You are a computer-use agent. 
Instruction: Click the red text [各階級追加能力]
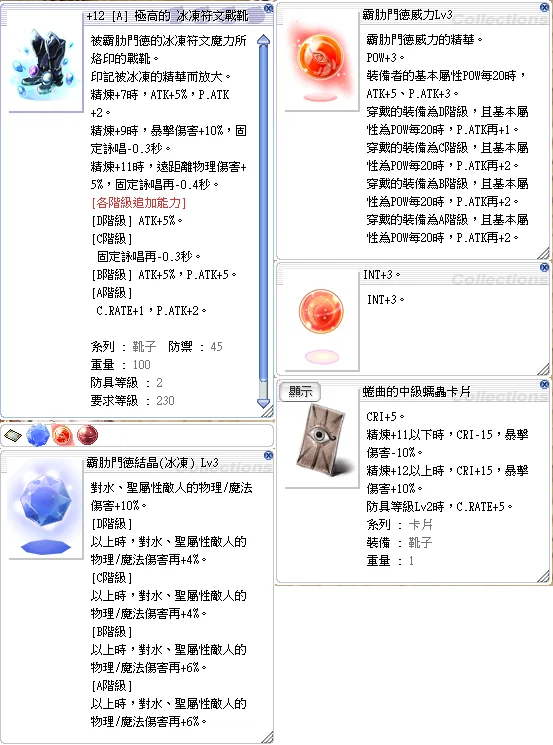tap(139, 203)
